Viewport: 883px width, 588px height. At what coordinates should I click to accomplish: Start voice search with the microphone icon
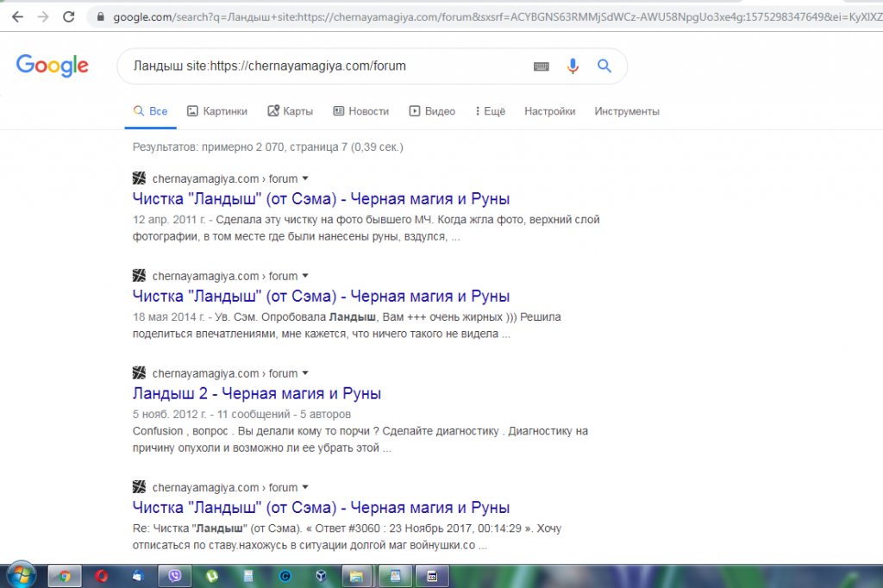pyautogui.click(x=573, y=66)
